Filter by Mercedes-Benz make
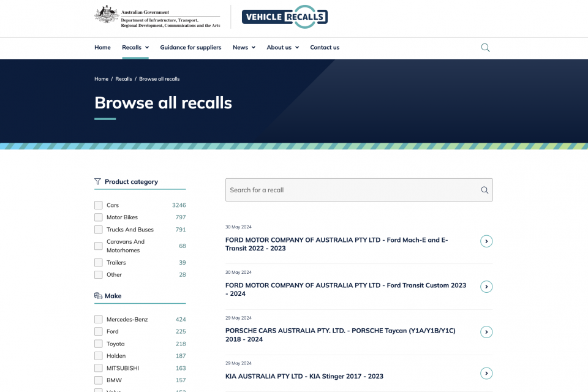This screenshot has height=392, width=588. (x=99, y=319)
